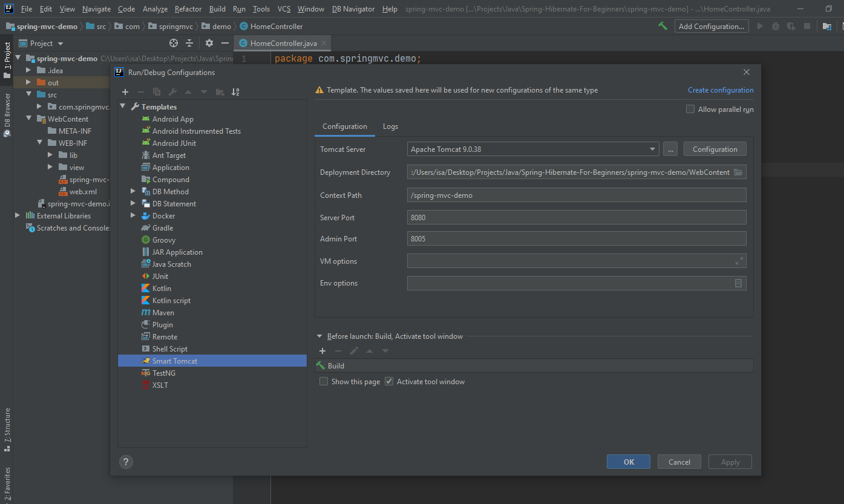Viewport: 844px width, 504px height.
Task: Click the Apply button
Action: (x=730, y=462)
